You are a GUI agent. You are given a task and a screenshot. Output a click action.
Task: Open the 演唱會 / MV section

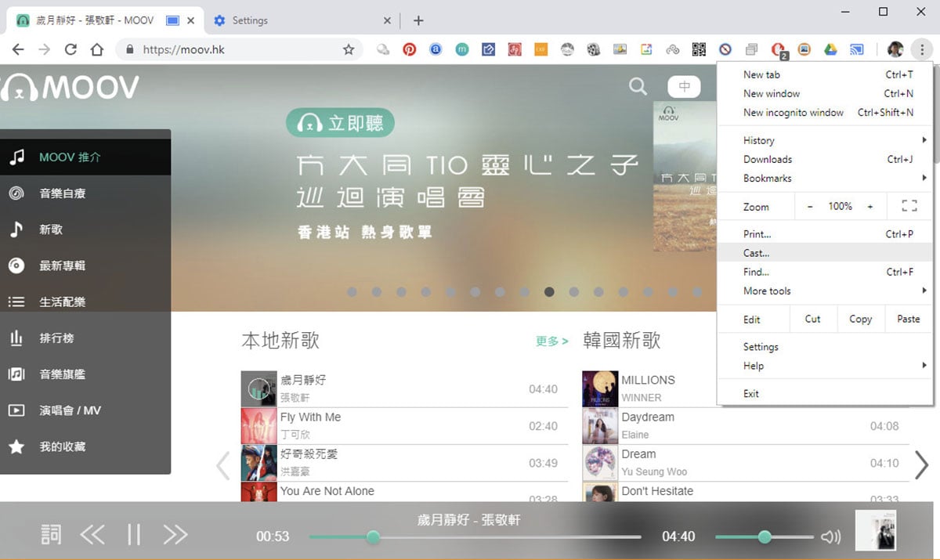85,410
